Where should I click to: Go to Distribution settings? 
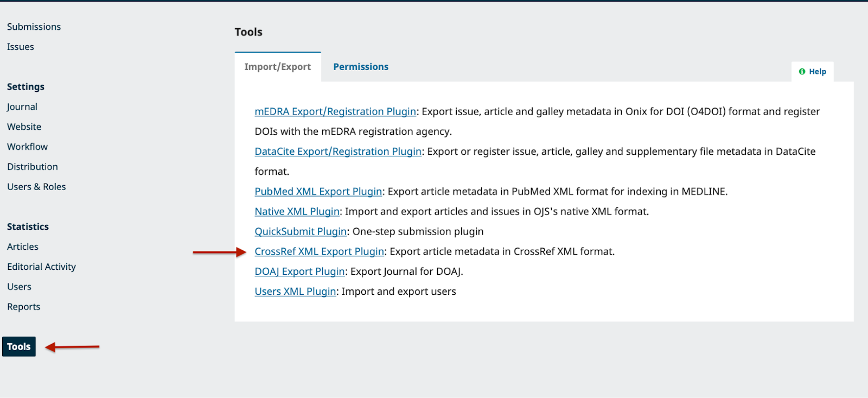tap(33, 167)
